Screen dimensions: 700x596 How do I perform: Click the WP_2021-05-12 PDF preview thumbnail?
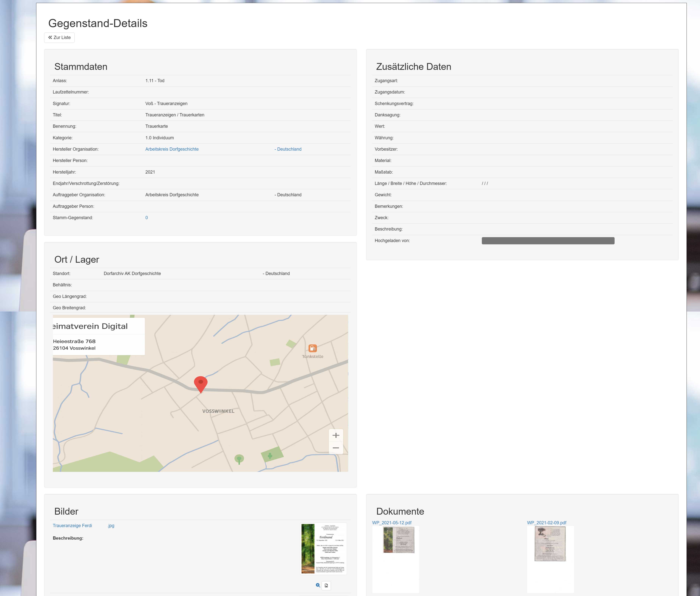tap(398, 540)
